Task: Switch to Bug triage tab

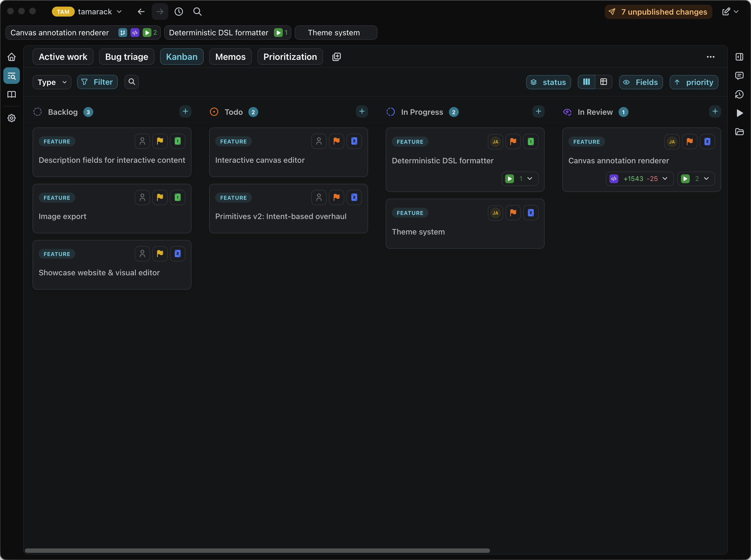Action: tap(126, 57)
